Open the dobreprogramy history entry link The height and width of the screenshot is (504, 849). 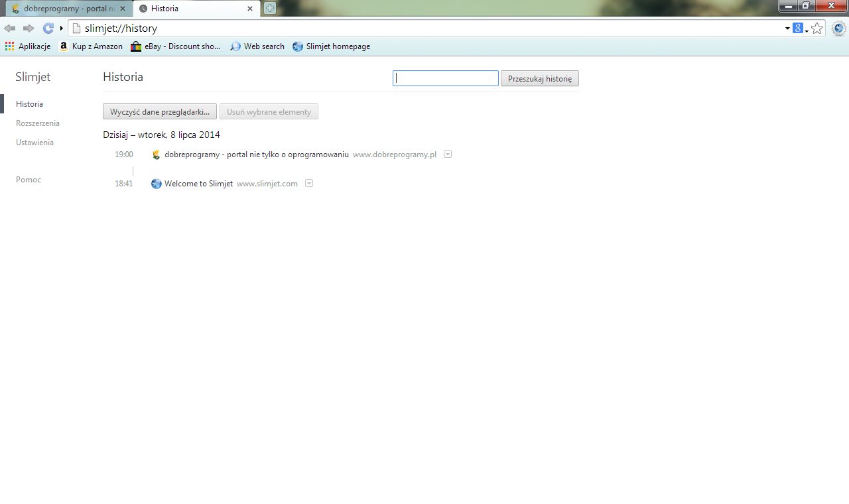pos(257,155)
